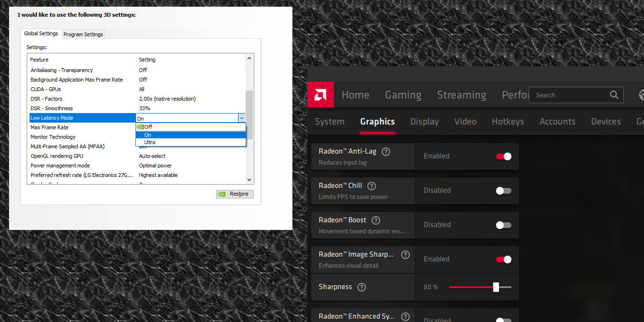Enable the Radeon Chill toggle
The width and height of the screenshot is (644, 322).
click(504, 190)
